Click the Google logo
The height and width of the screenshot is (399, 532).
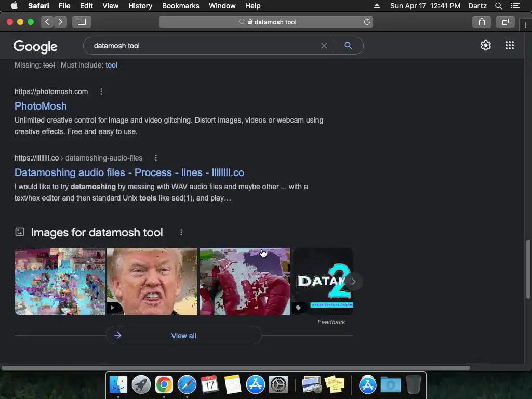(x=35, y=46)
